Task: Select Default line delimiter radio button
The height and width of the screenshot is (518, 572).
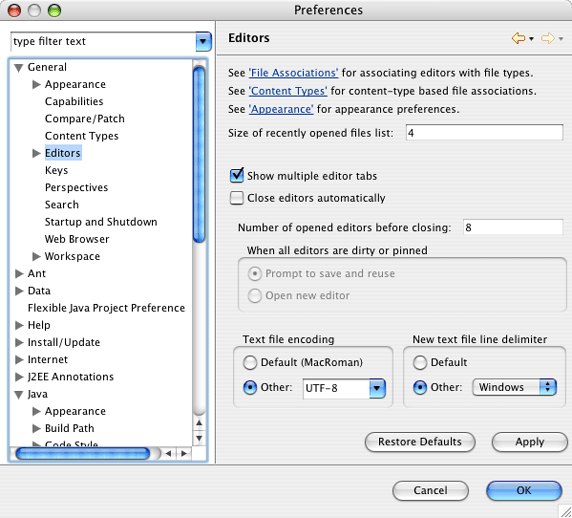Action: 420,363
